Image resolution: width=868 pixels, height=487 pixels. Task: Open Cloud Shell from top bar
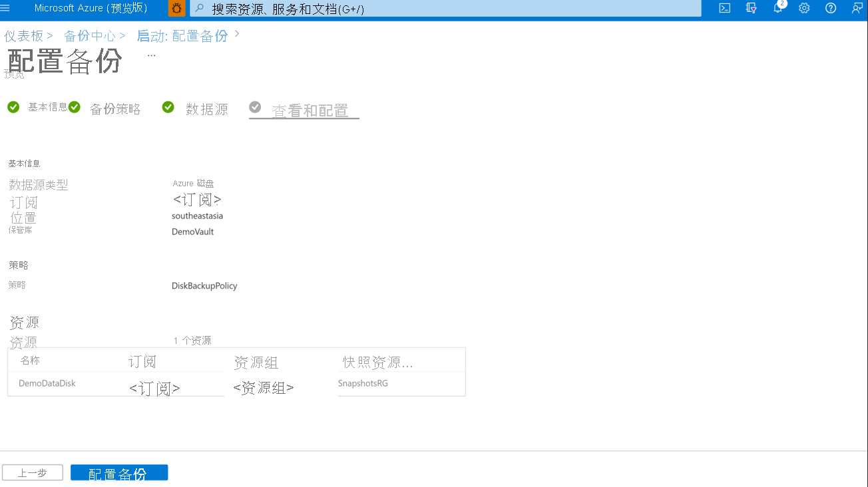pos(725,9)
